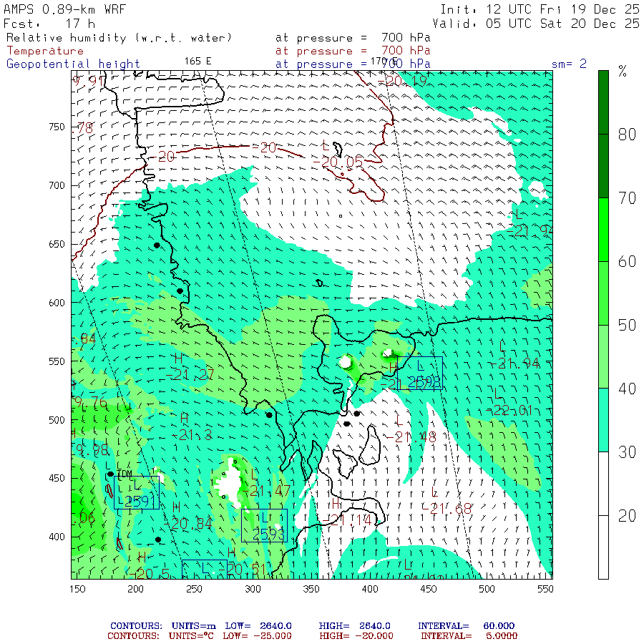
Task: Click the 'HIGH= -20.000' footer text
Action: tap(356, 636)
